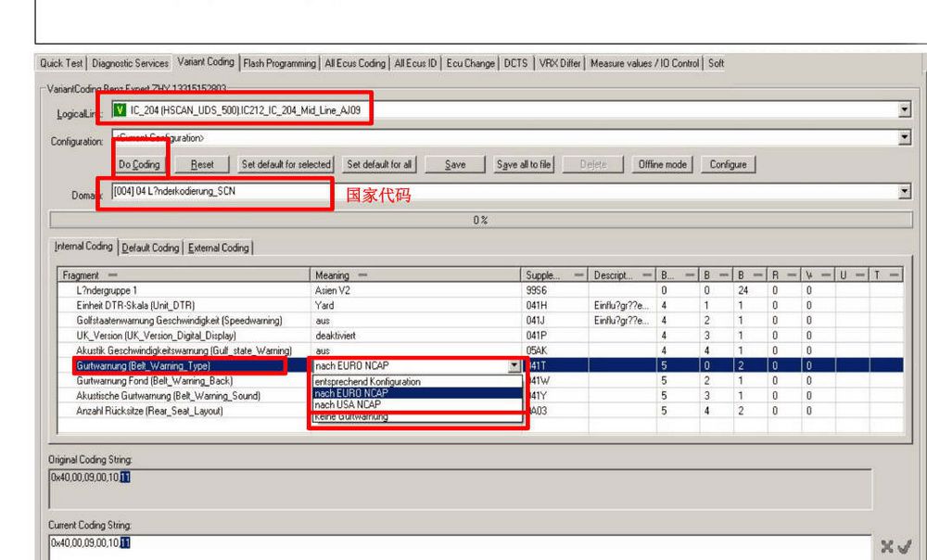Toggle the Offline mode button
The image size is (927, 560).
click(662, 164)
